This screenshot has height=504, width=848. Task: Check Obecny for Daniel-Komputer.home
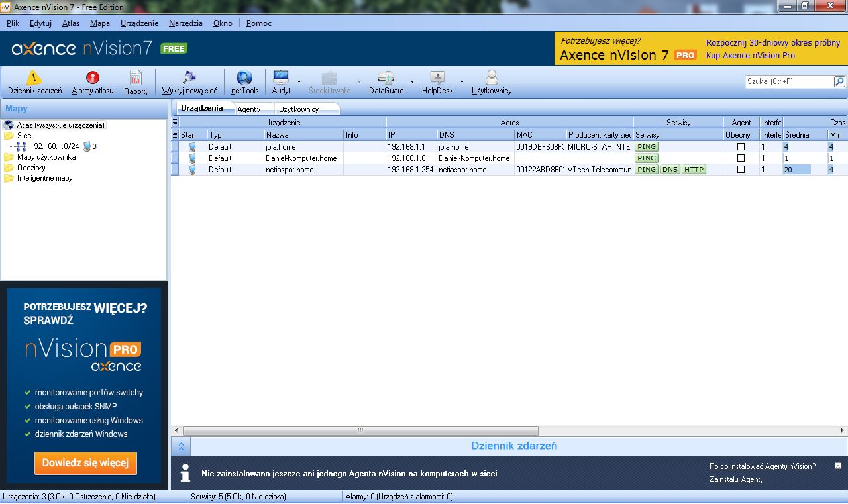(741, 158)
